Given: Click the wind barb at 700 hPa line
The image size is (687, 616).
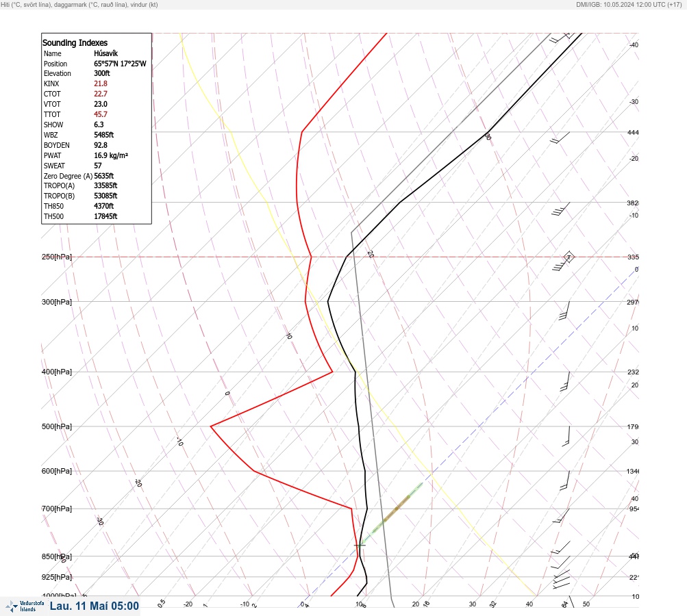Looking at the screenshot, I should tap(562, 516).
